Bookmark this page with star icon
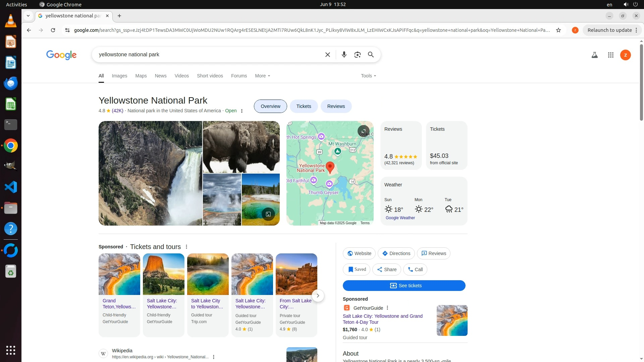The width and height of the screenshot is (644, 362). click(558, 30)
